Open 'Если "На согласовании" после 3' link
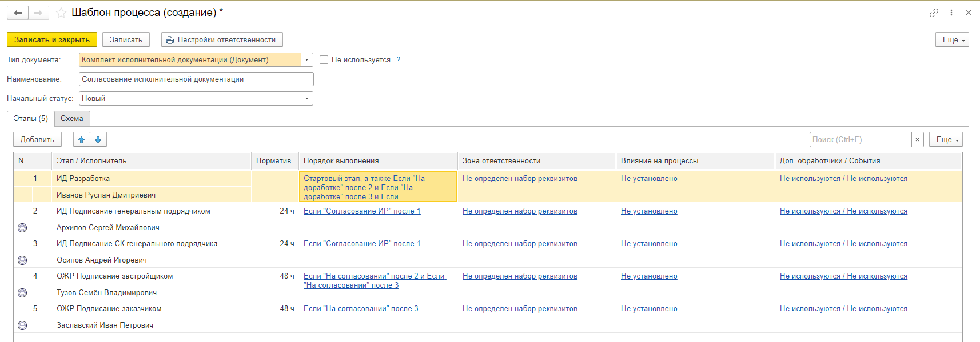This screenshot has width=980, height=342. 361,308
